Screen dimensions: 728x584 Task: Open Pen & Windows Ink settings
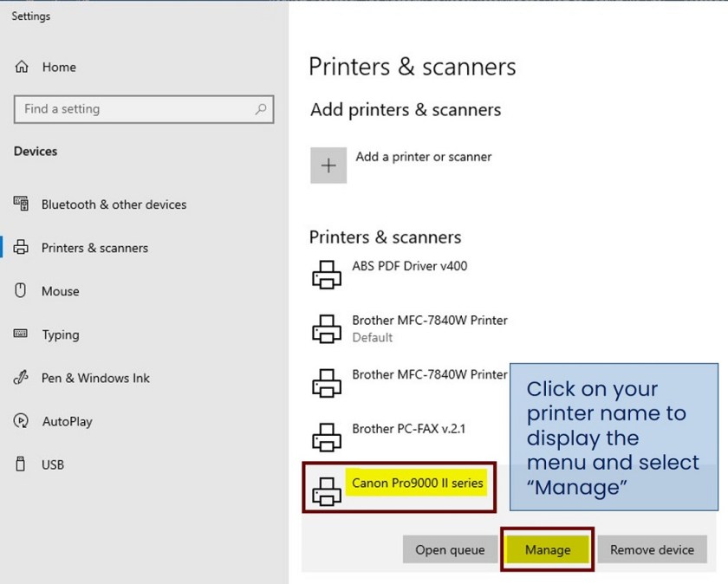coord(95,378)
